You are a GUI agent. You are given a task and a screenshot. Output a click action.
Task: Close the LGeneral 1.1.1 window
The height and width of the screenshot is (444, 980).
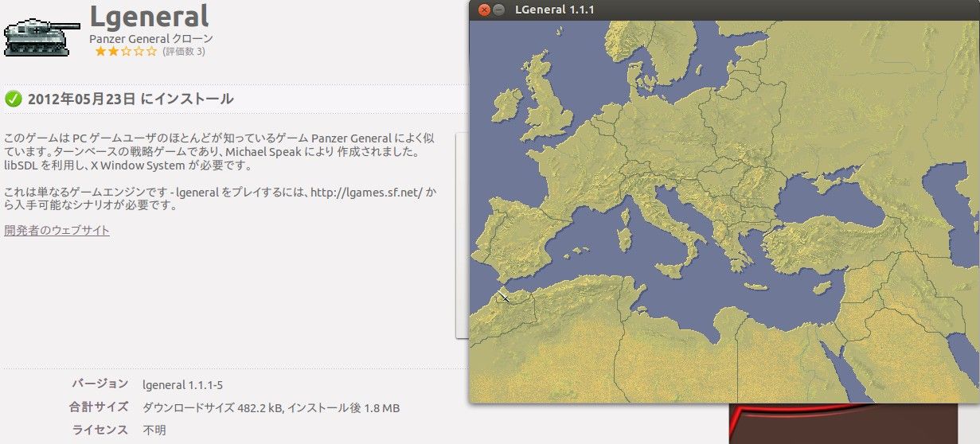click(x=484, y=10)
